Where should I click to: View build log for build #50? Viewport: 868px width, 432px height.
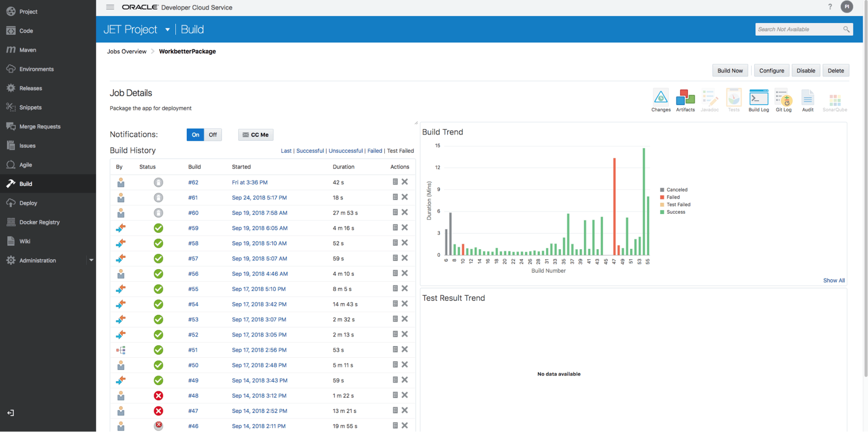[x=395, y=365]
